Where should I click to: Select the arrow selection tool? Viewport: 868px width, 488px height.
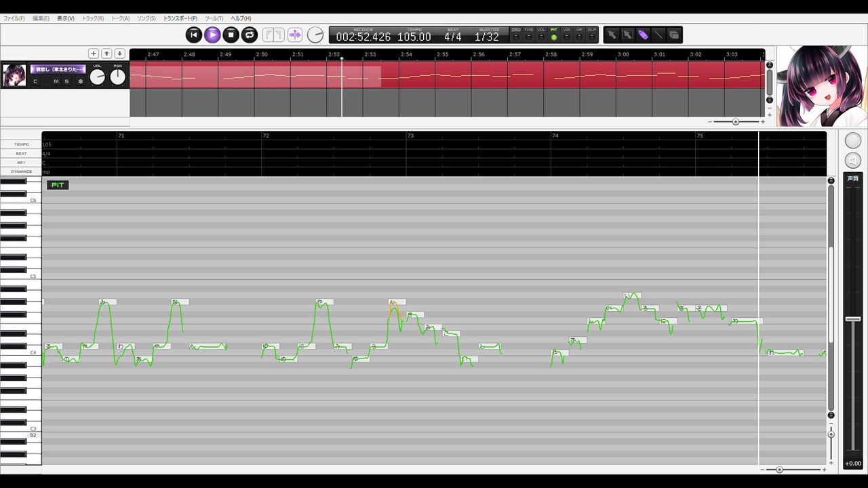(612, 35)
